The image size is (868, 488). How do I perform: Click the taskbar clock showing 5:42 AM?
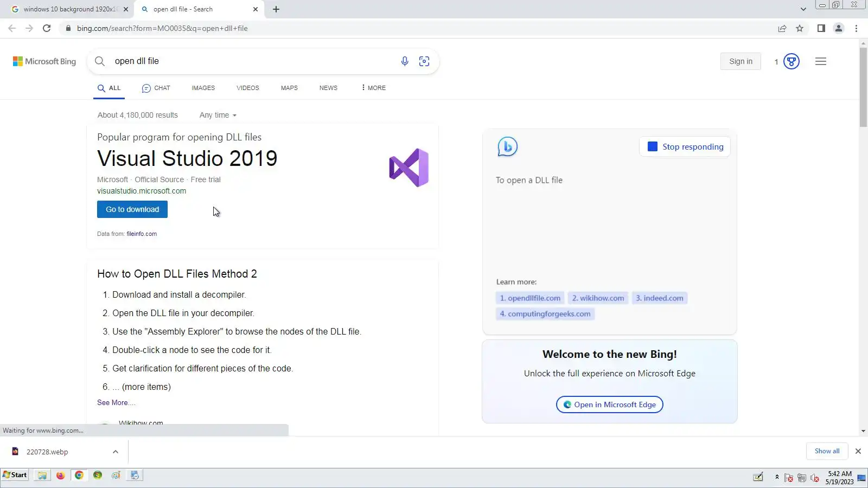point(840,478)
